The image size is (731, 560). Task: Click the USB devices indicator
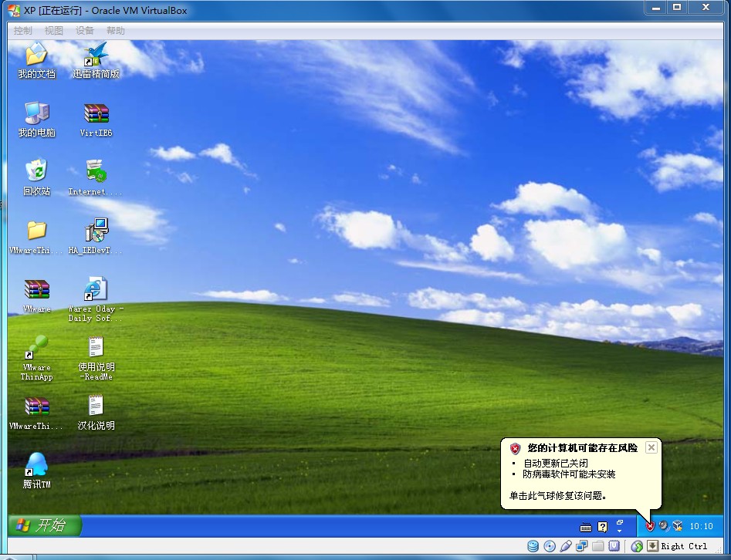coord(566,546)
